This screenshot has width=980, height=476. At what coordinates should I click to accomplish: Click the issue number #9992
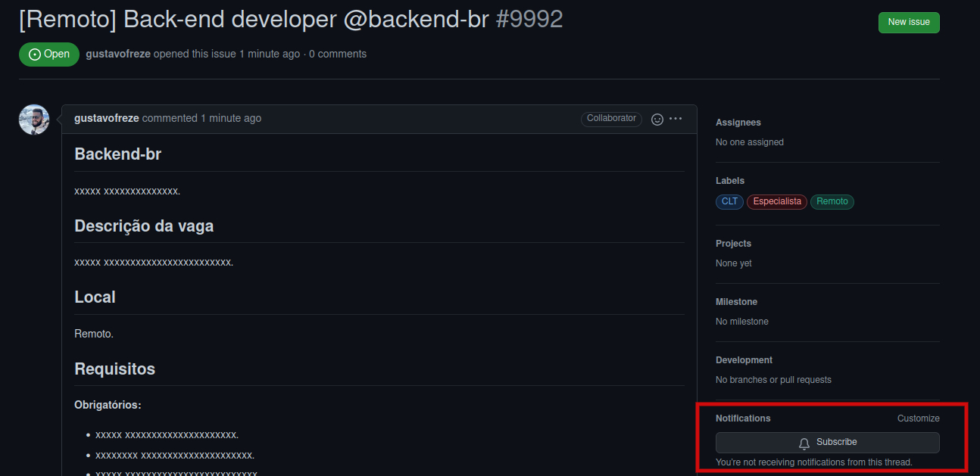(529, 20)
